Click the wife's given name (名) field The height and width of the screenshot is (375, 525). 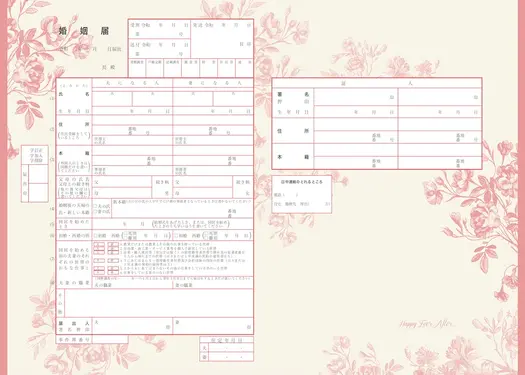click(233, 99)
